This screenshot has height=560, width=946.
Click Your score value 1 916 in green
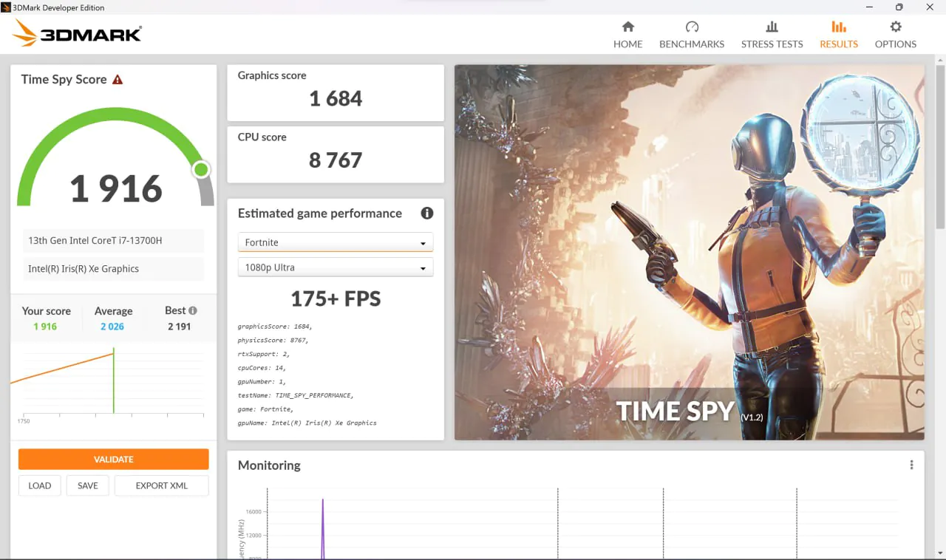coord(45,327)
